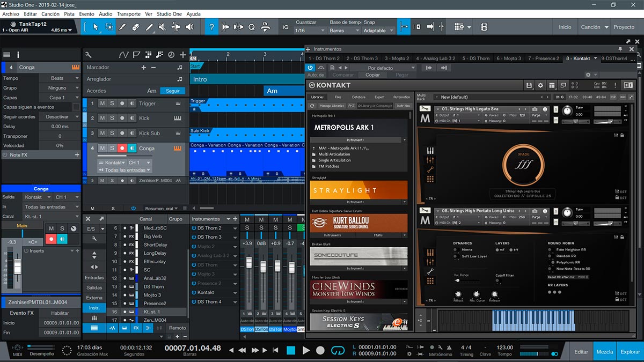Viewport: 644px width, 362px height.
Task: Click the Copiar button in plugin header
Action: 372,75
